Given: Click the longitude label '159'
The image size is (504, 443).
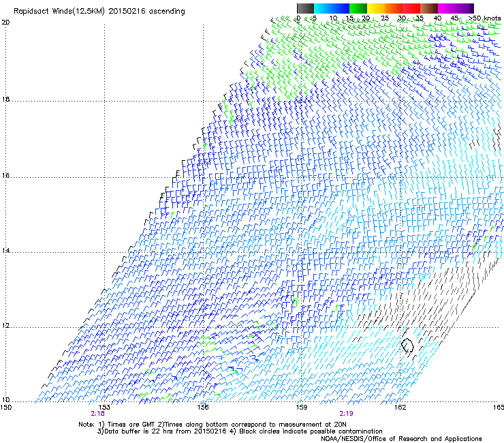Looking at the screenshot, I should 301,408.
